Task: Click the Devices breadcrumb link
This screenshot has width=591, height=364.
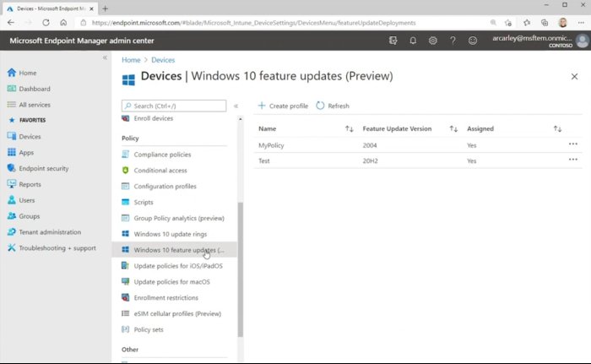Action: 163,60
